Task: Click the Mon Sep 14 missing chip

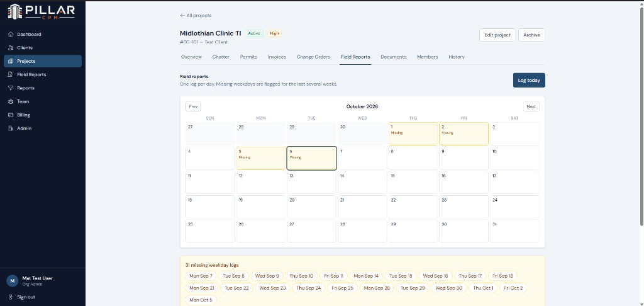Action: 367,276
